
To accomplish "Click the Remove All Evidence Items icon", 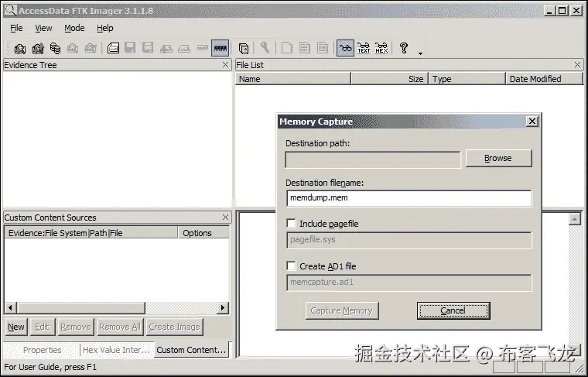I will [x=91, y=48].
